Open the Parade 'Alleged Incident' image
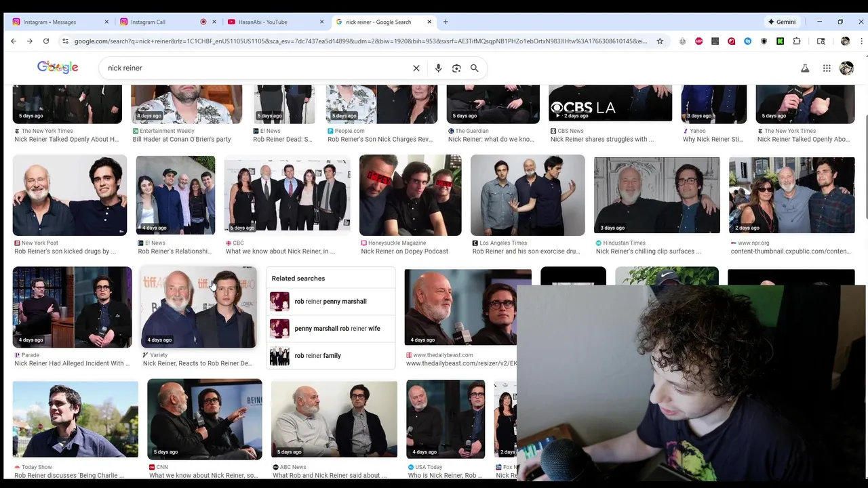 pos(72,307)
